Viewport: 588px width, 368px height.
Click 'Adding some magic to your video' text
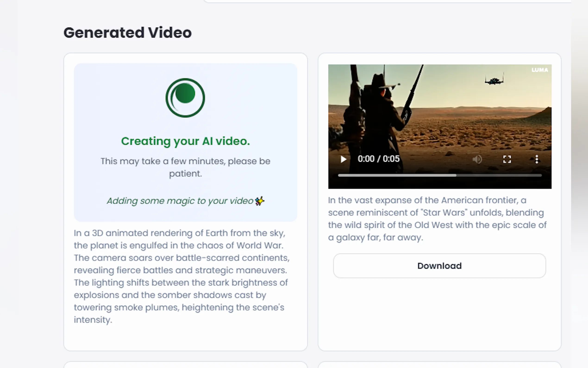coord(180,201)
